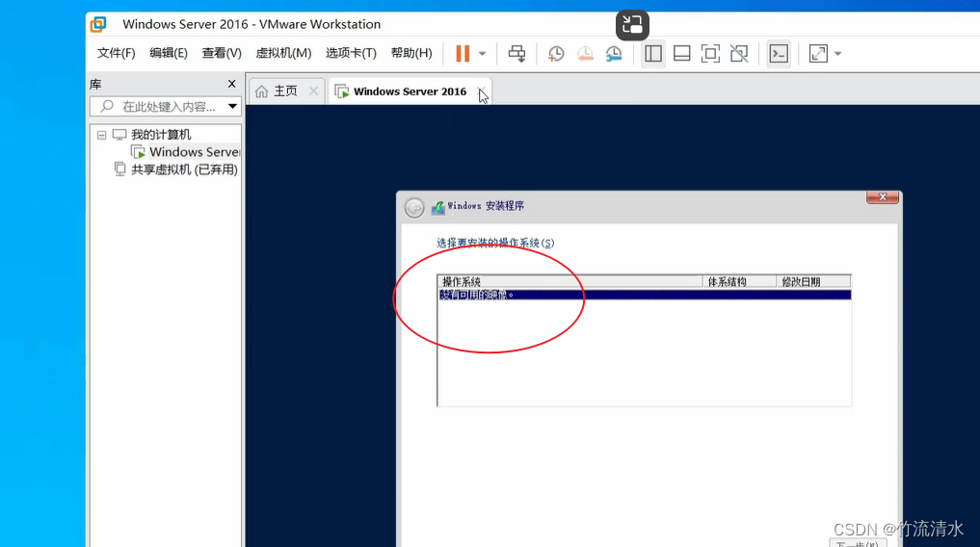Close the 主页 tab
This screenshot has height=547, width=980.
tap(314, 91)
